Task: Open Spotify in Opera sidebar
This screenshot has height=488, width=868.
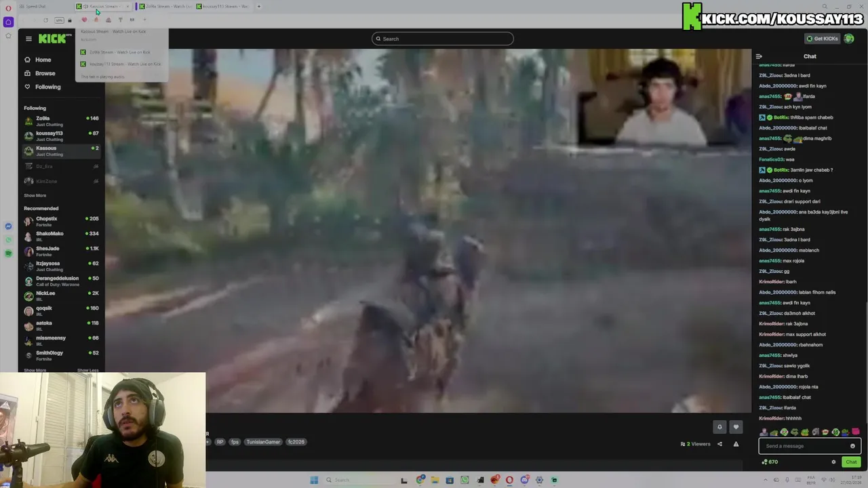Action: [8, 253]
